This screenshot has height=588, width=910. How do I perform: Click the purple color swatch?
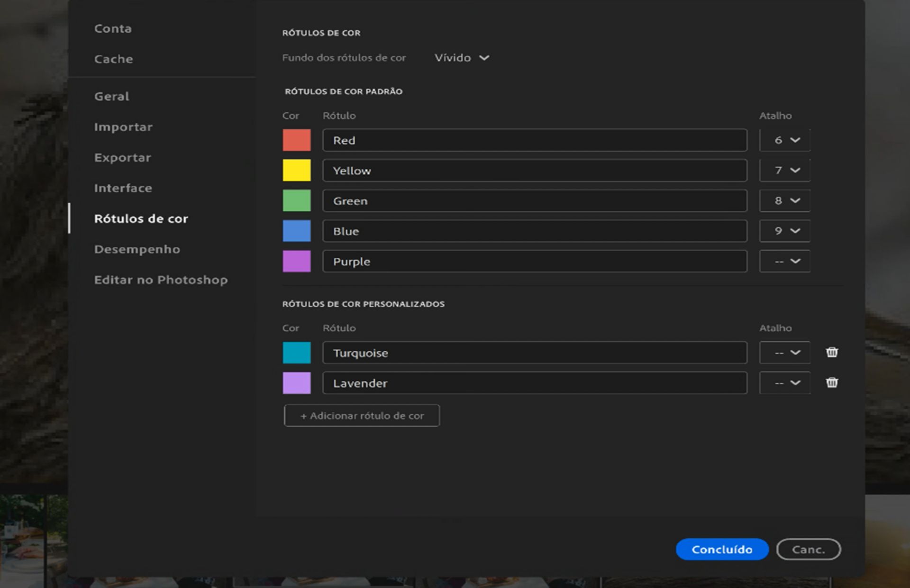click(x=297, y=262)
